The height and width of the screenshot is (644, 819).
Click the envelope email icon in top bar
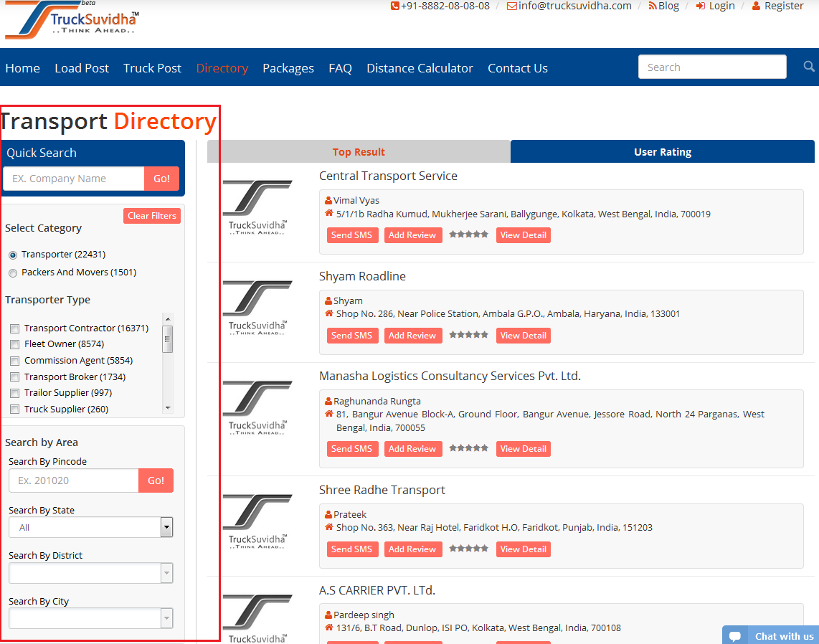[x=511, y=6]
